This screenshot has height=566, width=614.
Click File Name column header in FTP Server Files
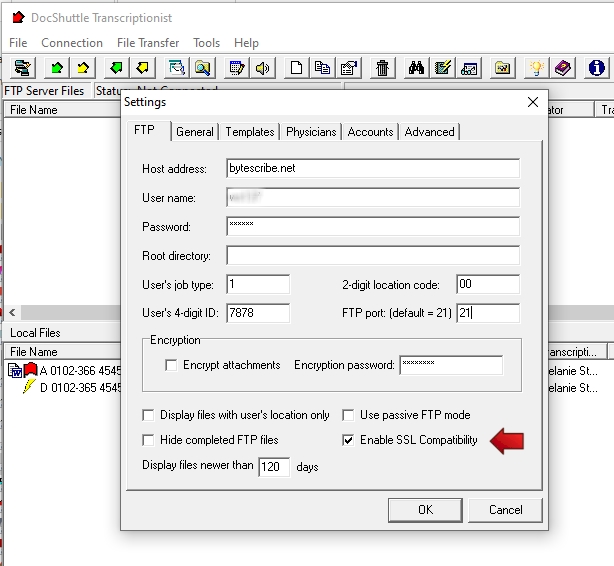[x=63, y=110]
